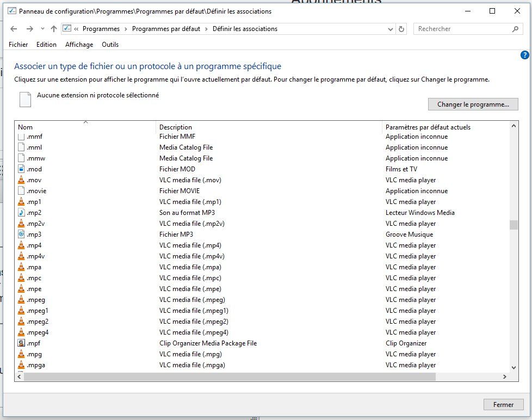The width and height of the screenshot is (532, 420).
Task: Navigate up one level with up arrow
Action: point(53,29)
